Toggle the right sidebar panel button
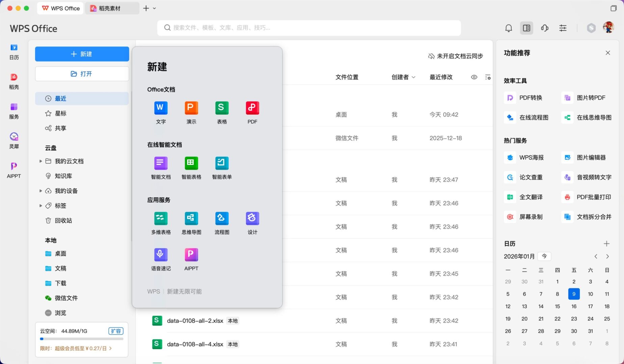This screenshot has height=364, width=624. point(526,28)
